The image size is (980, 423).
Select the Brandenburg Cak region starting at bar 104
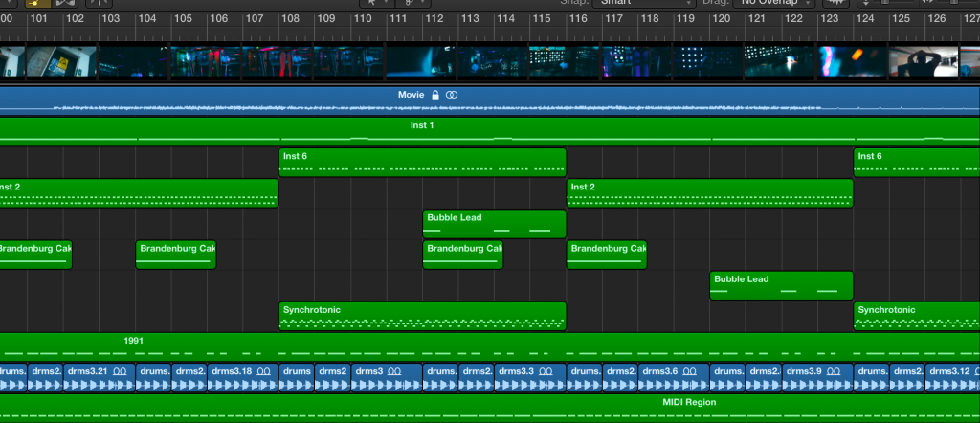coord(176,255)
